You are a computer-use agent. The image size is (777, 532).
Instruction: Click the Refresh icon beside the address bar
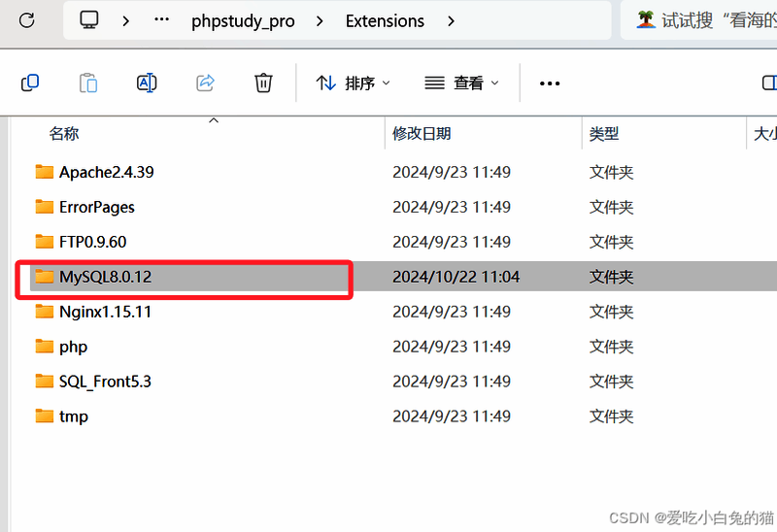pyautogui.click(x=27, y=20)
